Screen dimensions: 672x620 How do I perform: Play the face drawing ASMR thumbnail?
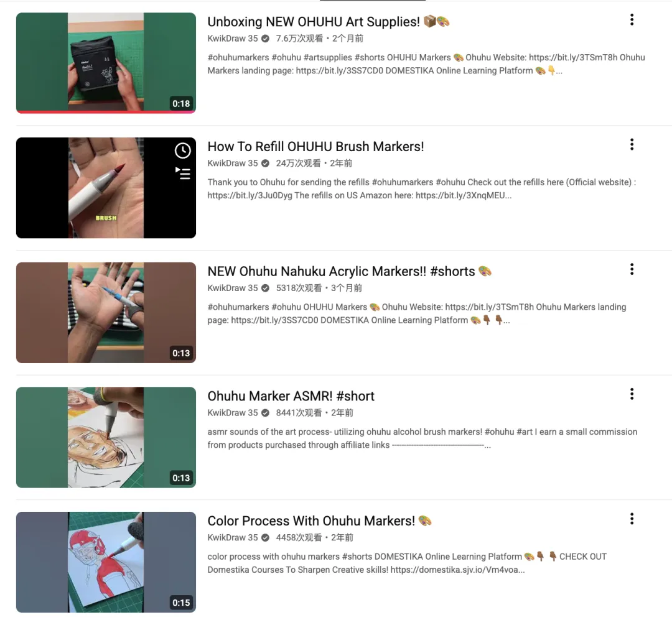[106, 437]
